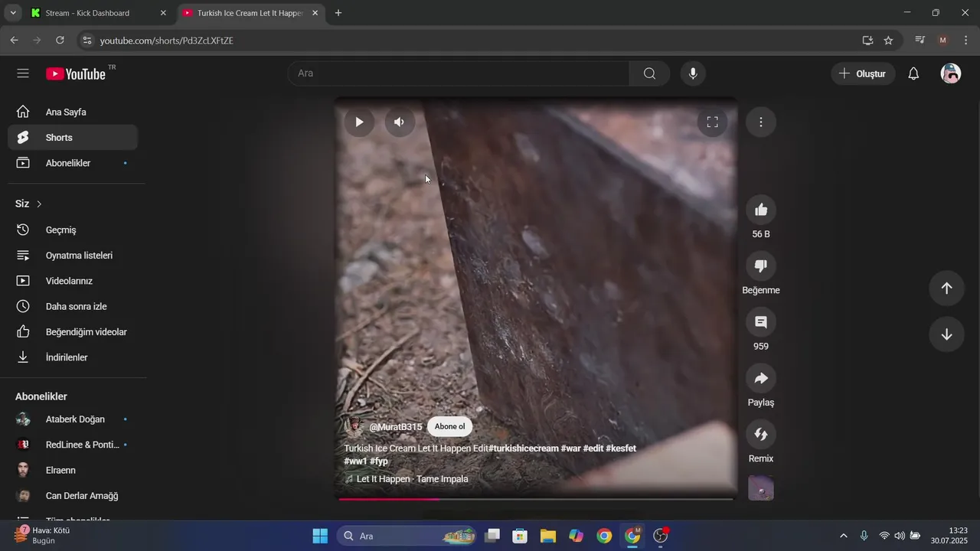Open Abonelikler in the sidebar
This screenshot has width=980, height=551.
coord(73,163)
